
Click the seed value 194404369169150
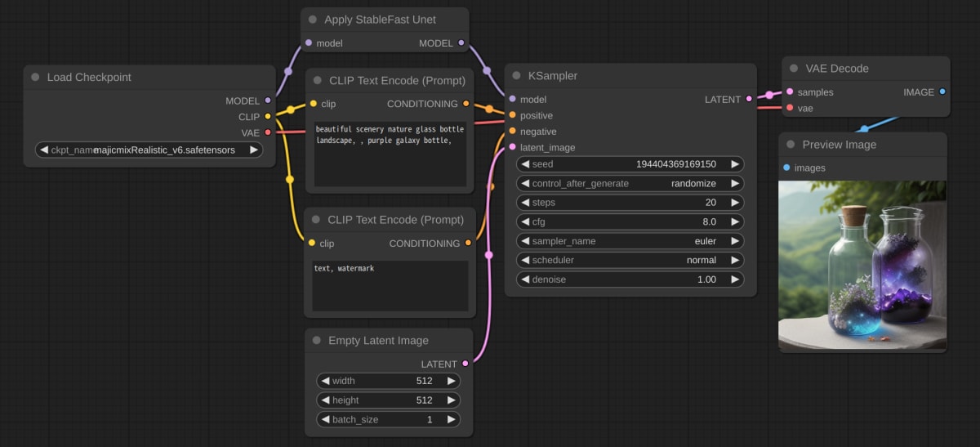[x=675, y=164]
